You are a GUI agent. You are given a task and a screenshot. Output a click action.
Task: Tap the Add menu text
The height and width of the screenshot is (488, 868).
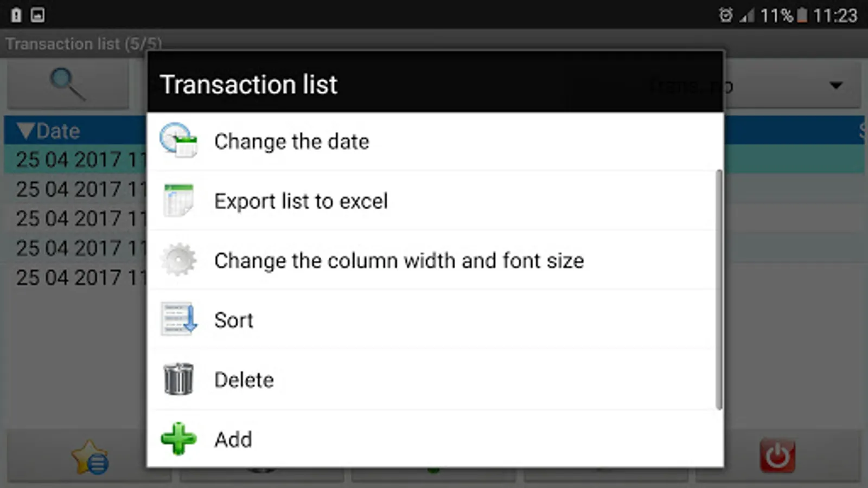(233, 439)
